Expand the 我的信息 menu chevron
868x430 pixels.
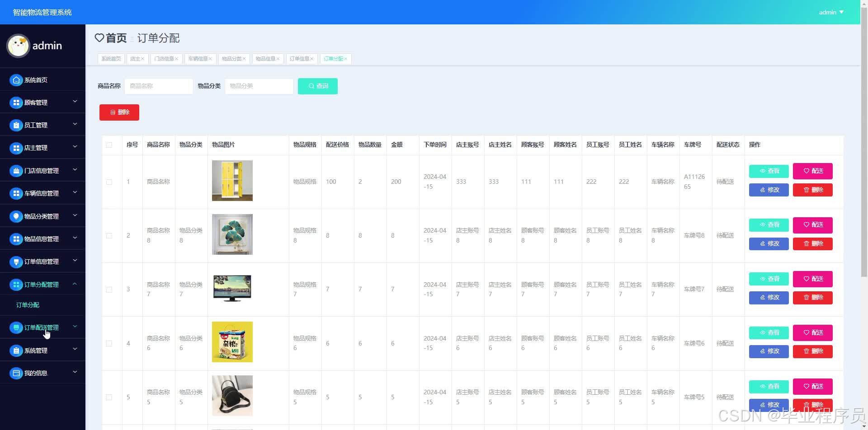(x=75, y=372)
